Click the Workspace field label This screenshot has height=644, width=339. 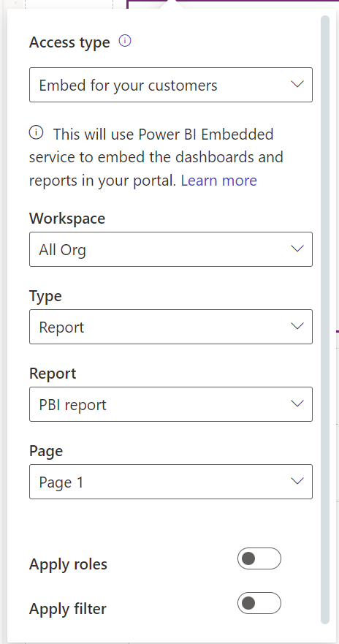click(x=67, y=219)
